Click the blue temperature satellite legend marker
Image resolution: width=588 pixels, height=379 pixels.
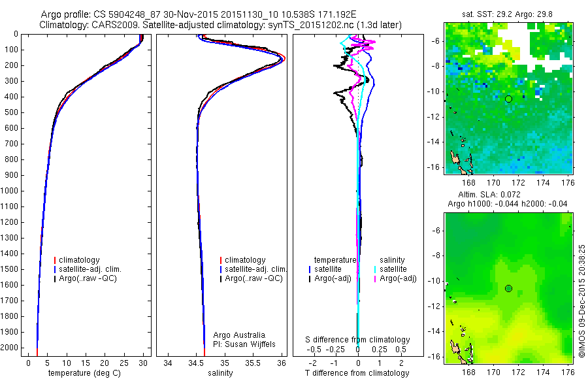point(310,269)
